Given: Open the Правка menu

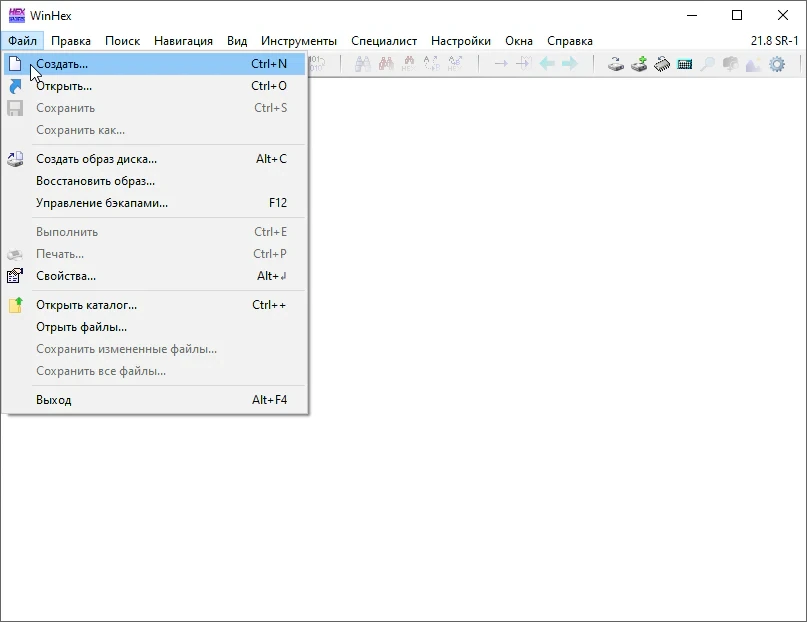Looking at the screenshot, I should [71, 41].
